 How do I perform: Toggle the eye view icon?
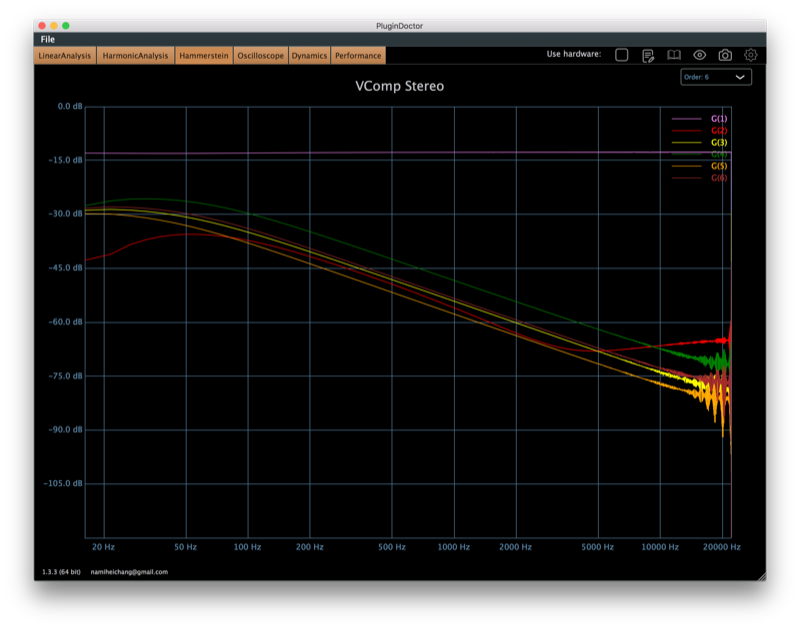(x=699, y=55)
